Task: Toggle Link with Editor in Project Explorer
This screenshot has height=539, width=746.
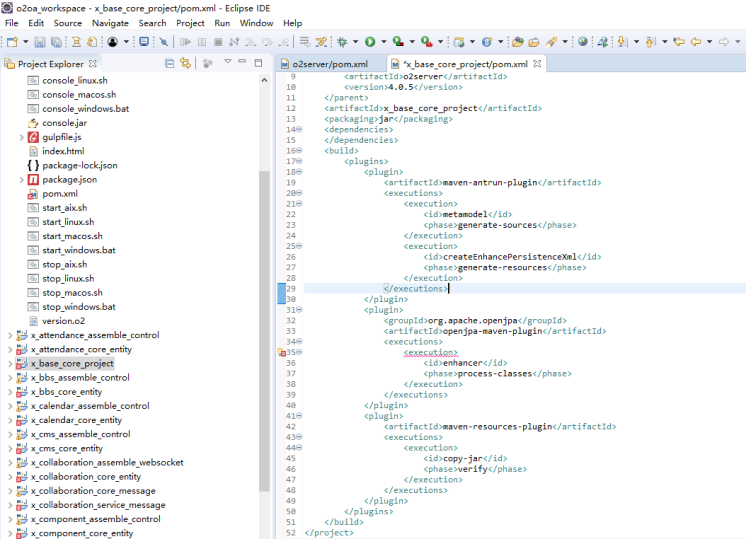Action: (x=186, y=63)
